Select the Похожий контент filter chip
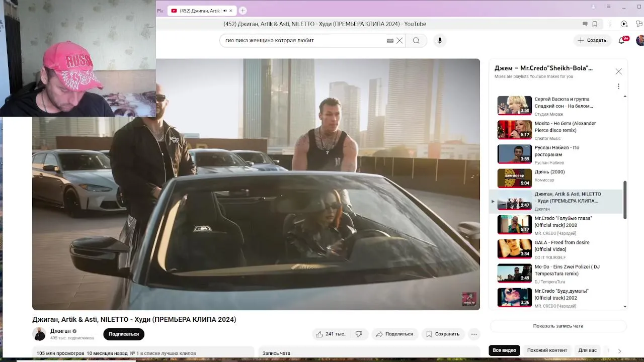Screen dimensions: 644x362 [x=547, y=350]
